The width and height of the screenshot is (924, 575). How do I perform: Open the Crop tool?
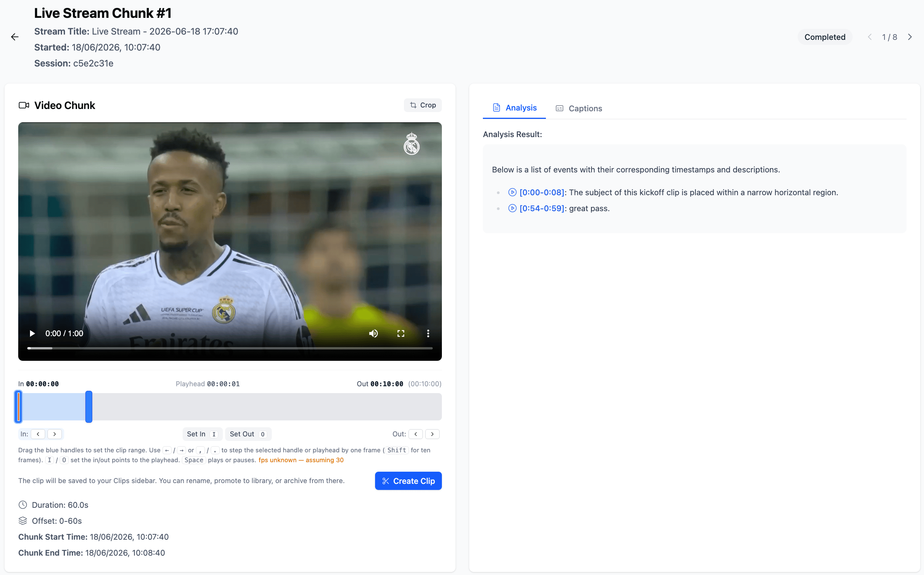pos(423,105)
